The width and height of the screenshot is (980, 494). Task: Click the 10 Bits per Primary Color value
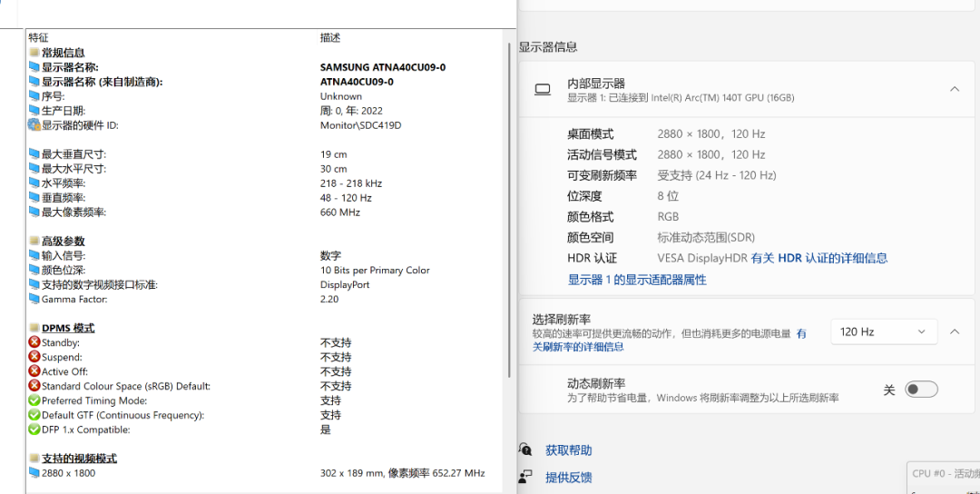click(375, 270)
